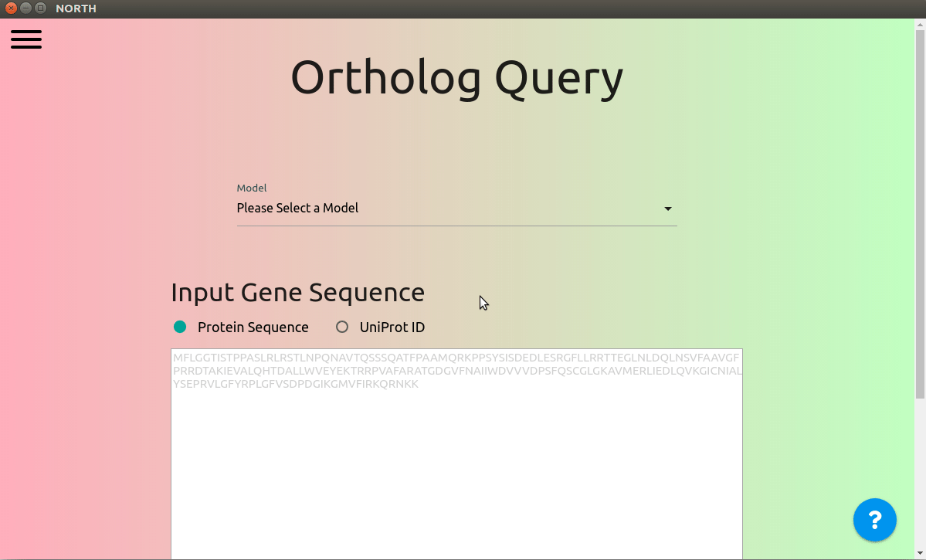Click the "Protein Sequence" label text
926x560 pixels.
point(253,328)
